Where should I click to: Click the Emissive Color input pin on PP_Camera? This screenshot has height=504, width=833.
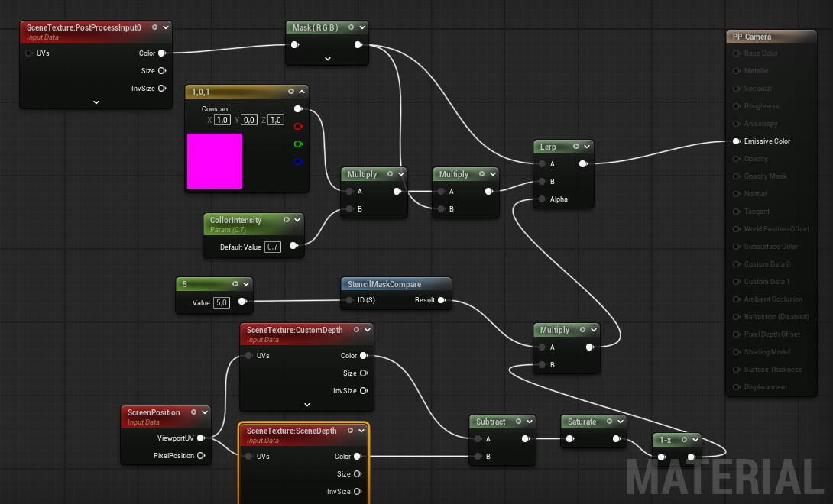coord(736,141)
